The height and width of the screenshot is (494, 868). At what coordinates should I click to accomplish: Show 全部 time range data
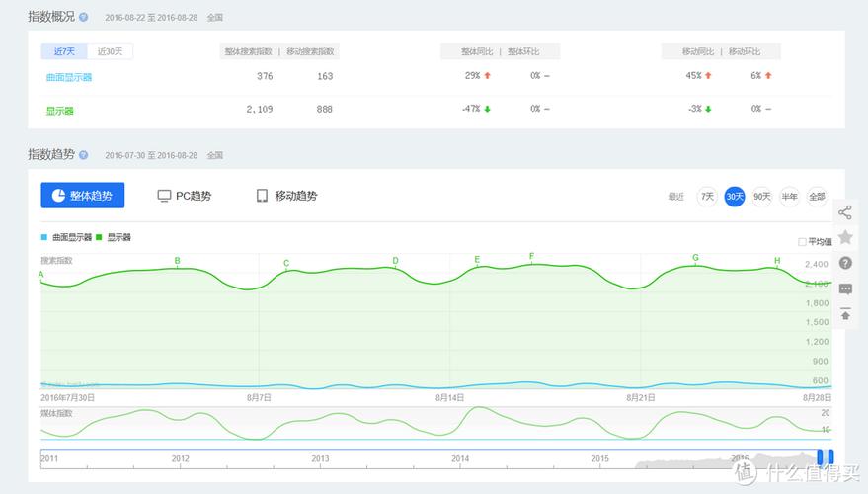point(817,197)
